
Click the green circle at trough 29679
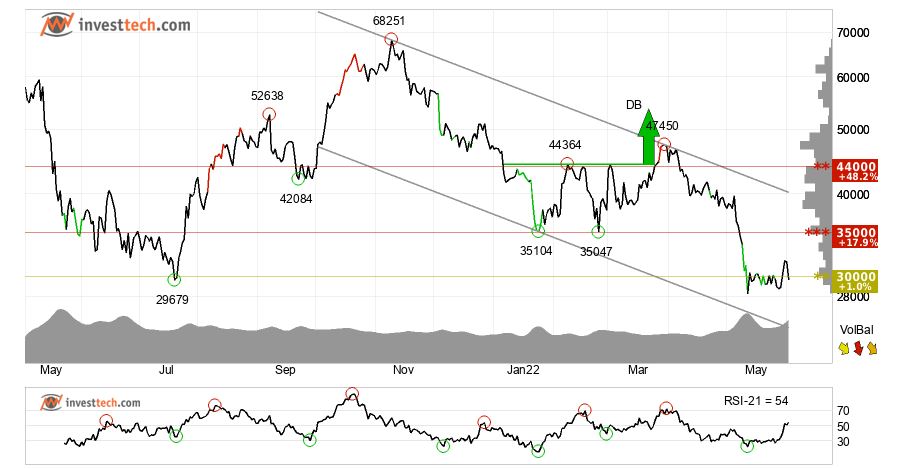pyautogui.click(x=175, y=279)
